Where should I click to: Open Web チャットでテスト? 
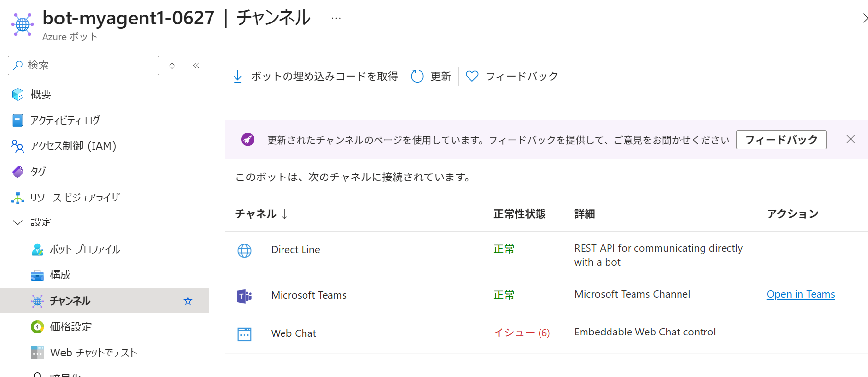point(94,353)
